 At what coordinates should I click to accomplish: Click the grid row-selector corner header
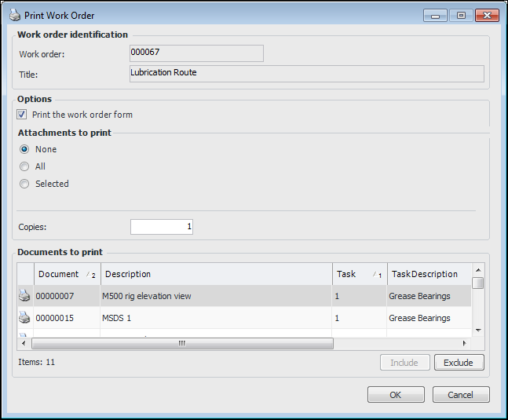pyautogui.click(x=26, y=274)
